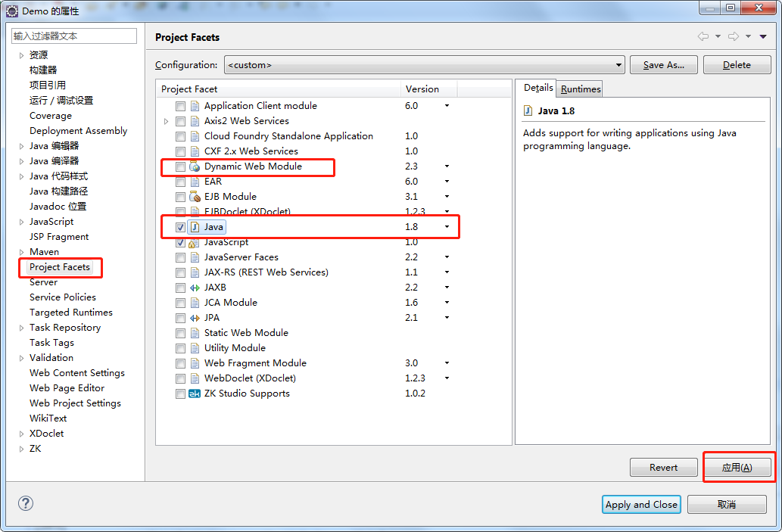Click the Revert button
Screen dimensions: 782x532
coord(663,467)
